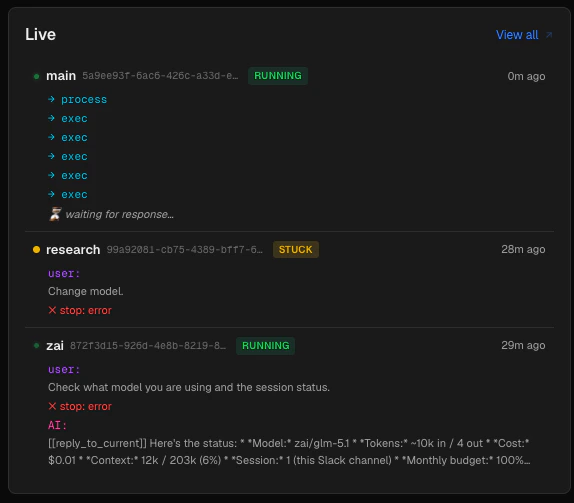The height and width of the screenshot is (503, 574).
Task: Click the user: label in zai session
Action: coord(64,370)
